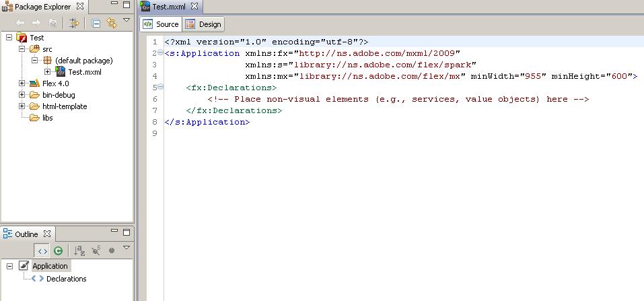Select the Test project in Package Explorer
This screenshot has height=301, width=644.
click(37, 38)
